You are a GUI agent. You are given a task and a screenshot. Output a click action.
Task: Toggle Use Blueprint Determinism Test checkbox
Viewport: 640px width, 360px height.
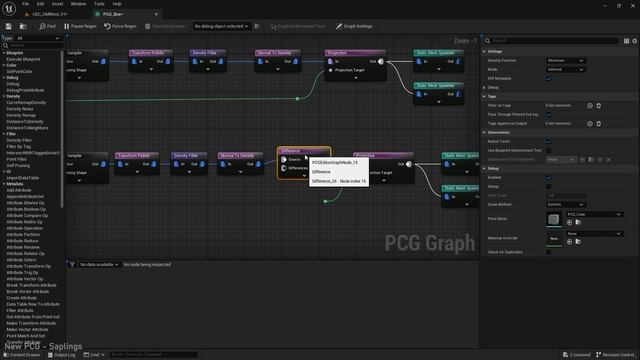coord(549,150)
